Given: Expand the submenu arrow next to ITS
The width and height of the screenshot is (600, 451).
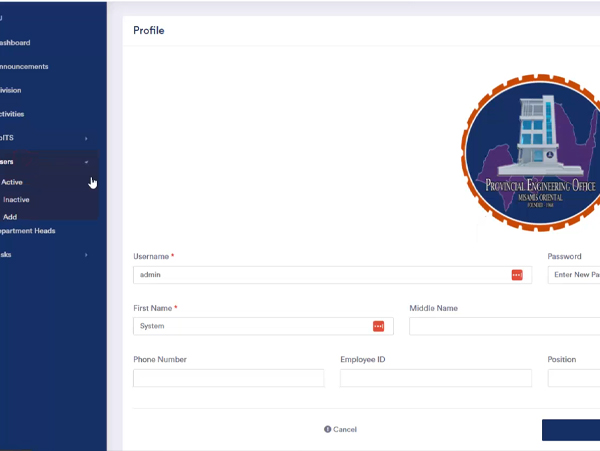Looking at the screenshot, I should [86, 138].
